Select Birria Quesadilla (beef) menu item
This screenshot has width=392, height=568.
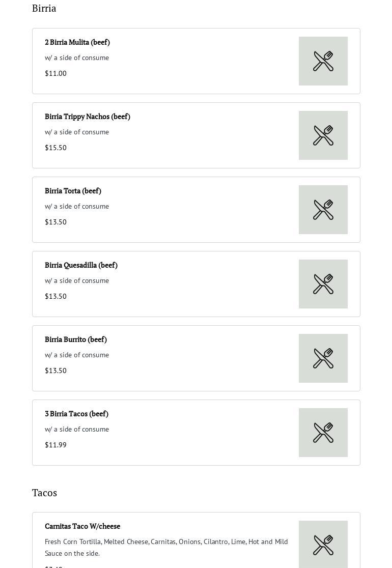click(81, 265)
